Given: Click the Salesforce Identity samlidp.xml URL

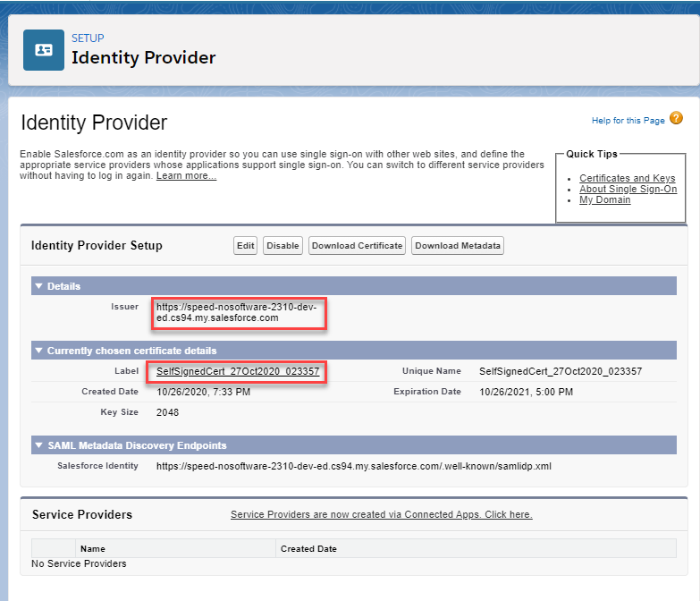Looking at the screenshot, I should point(354,466).
